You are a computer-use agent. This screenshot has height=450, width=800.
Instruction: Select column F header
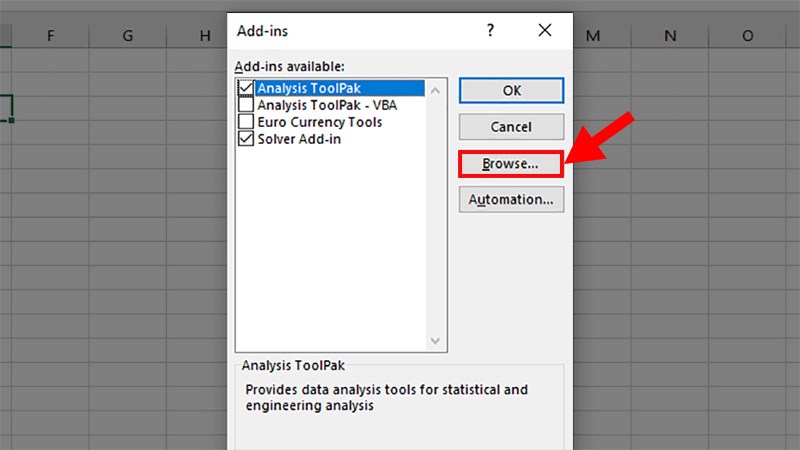[x=50, y=36]
